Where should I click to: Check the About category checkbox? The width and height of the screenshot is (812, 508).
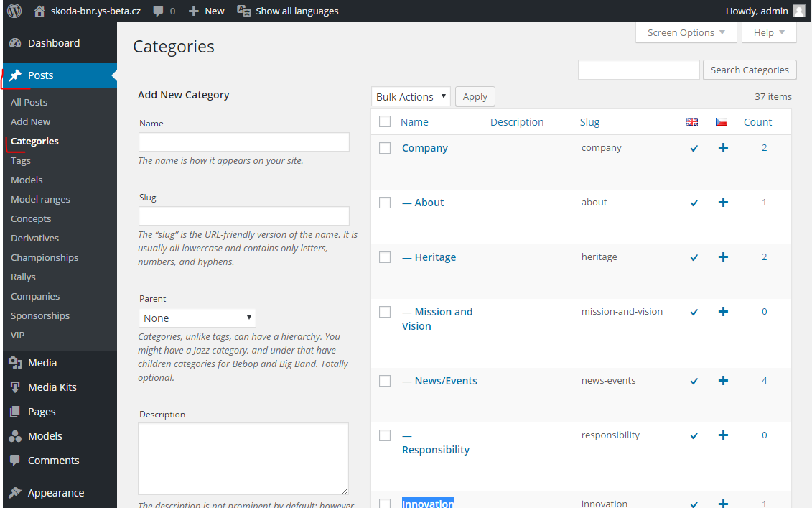(x=385, y=202)
